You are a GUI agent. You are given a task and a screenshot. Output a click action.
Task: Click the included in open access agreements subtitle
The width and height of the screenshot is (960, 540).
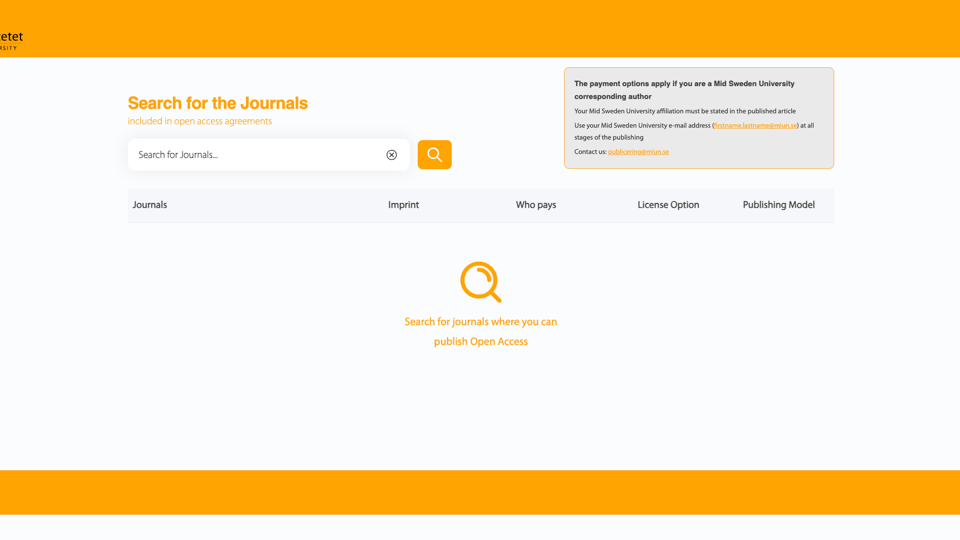[200, 121]
